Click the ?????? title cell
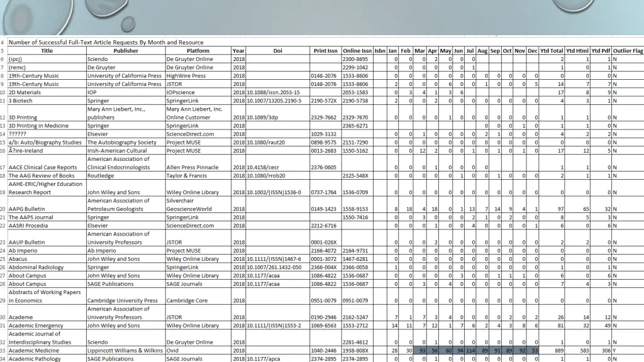 tap(47, 134)
